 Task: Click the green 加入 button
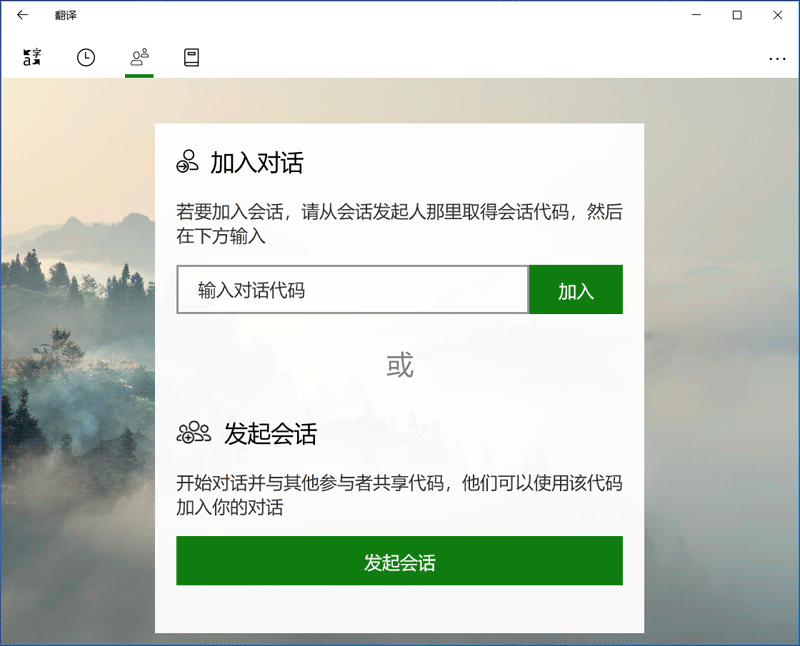[576, 289]
